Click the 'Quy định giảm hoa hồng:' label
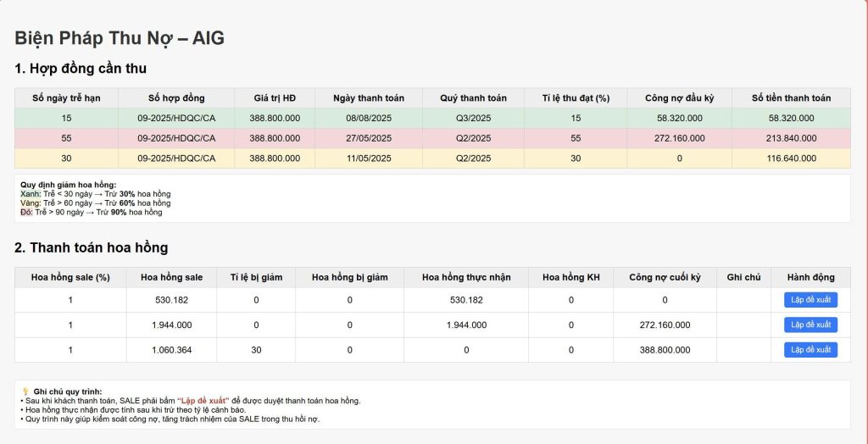This screenshot has width=868, height=444. point(69,185)
